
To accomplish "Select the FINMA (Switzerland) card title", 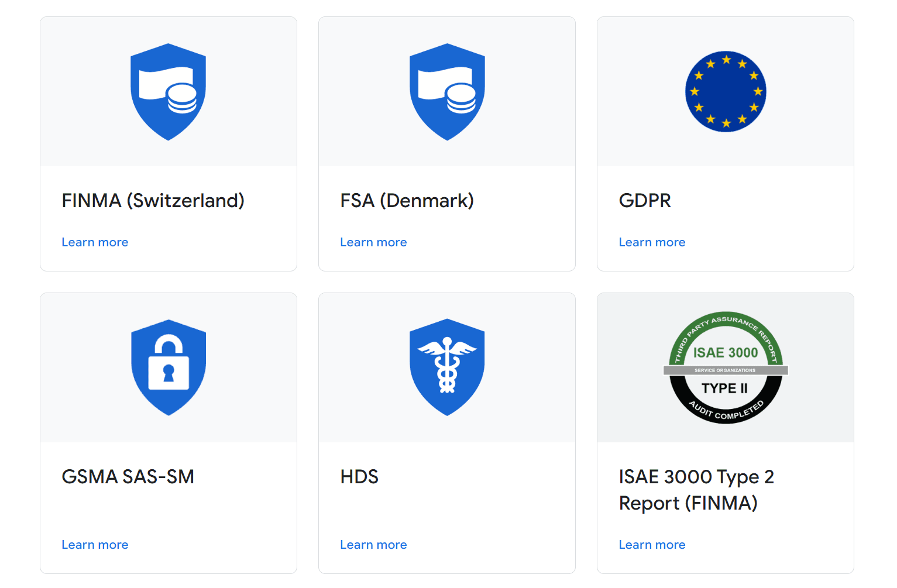I will pyautogui.click(x=153, y=201).
